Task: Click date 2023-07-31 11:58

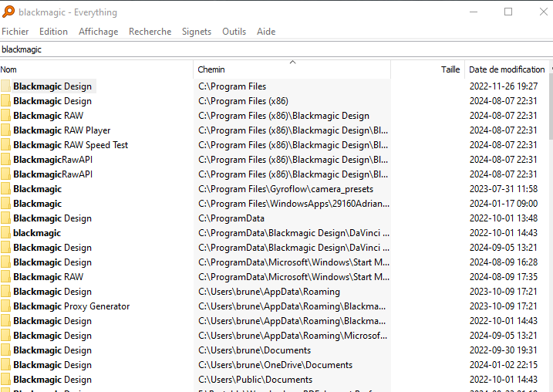Action: tap(504, 189)
